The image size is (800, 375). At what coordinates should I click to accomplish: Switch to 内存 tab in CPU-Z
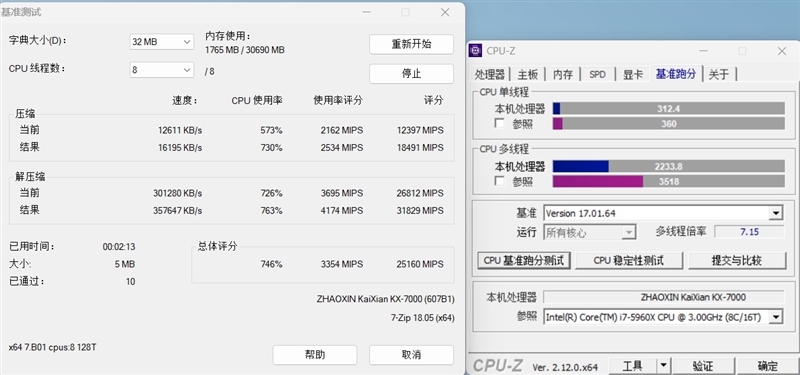(x=563, y=74)
